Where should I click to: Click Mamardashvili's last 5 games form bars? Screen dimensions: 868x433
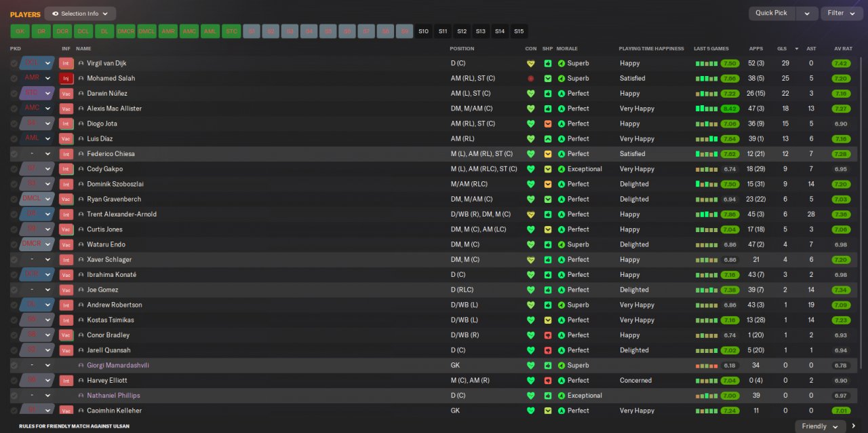[706, 365]
